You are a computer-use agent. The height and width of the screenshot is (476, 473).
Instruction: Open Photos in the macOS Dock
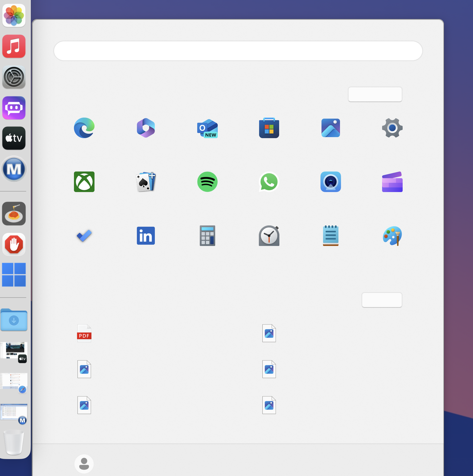[14, 15]
